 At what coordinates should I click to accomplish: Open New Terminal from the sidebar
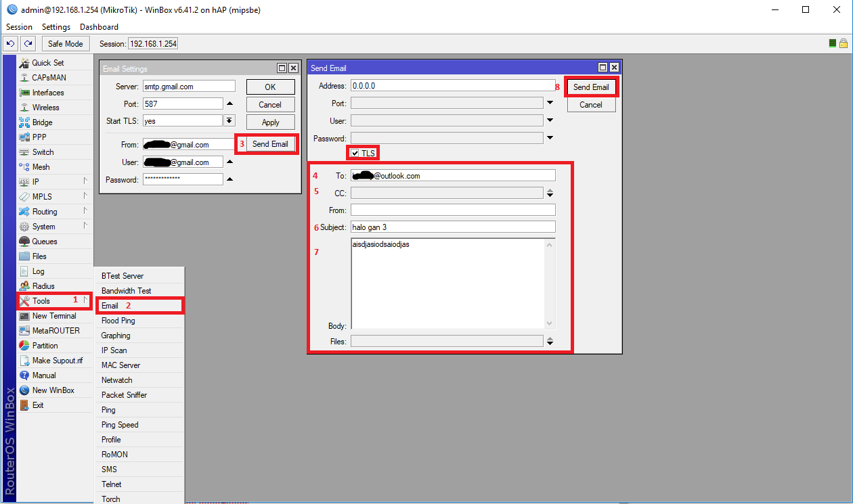coord(54,316)
